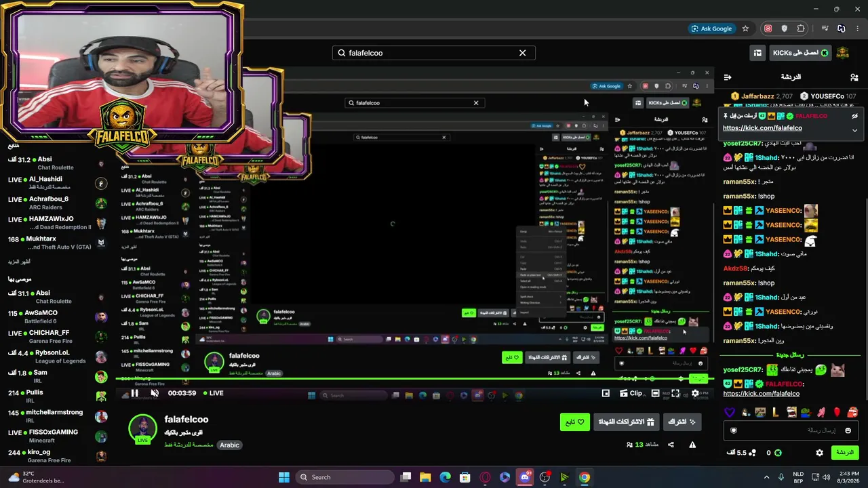Create a Clip of the stream
The width and height of the screenshot is (868, 488).
630,393
